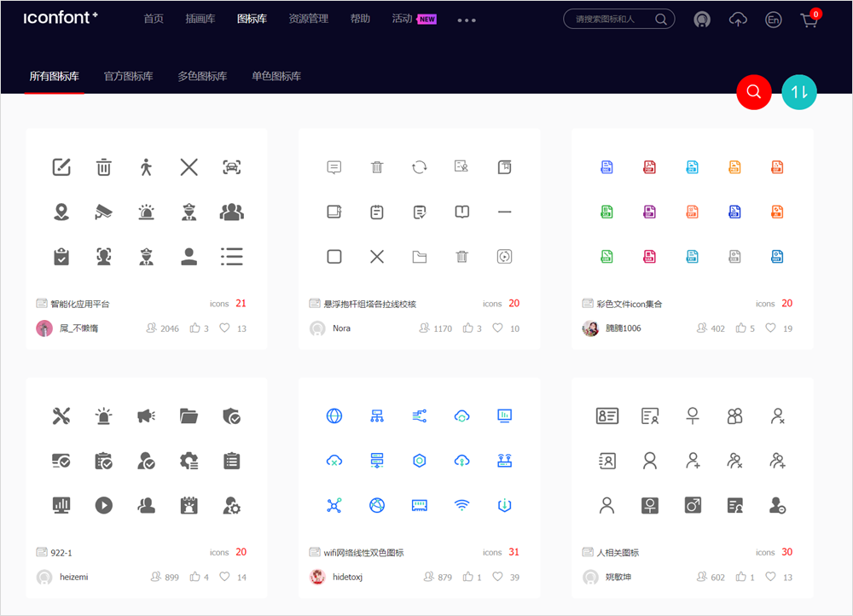Click the minus line icon in 悬浮抱杆 card
853x616 pixels.
click(x=504, y=212)
